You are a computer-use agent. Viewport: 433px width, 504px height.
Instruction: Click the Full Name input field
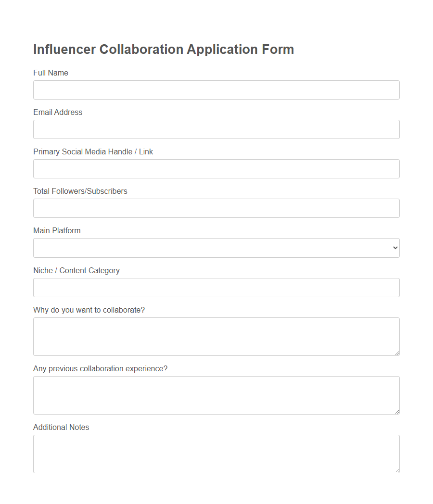pos(216,90)
